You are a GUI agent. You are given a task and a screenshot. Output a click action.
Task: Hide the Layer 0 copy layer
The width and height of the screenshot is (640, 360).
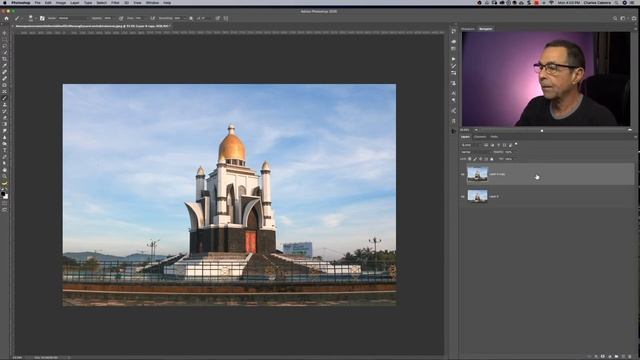tap(462, 174)
